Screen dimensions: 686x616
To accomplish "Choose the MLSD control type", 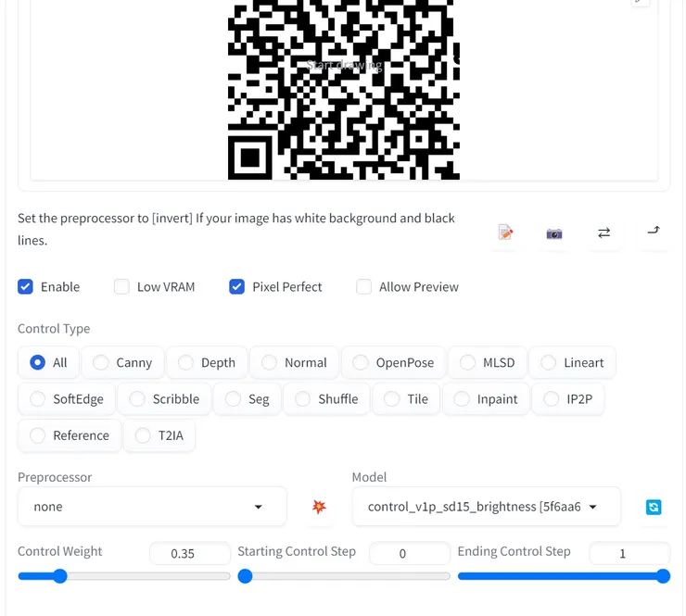I will point(488,362).
